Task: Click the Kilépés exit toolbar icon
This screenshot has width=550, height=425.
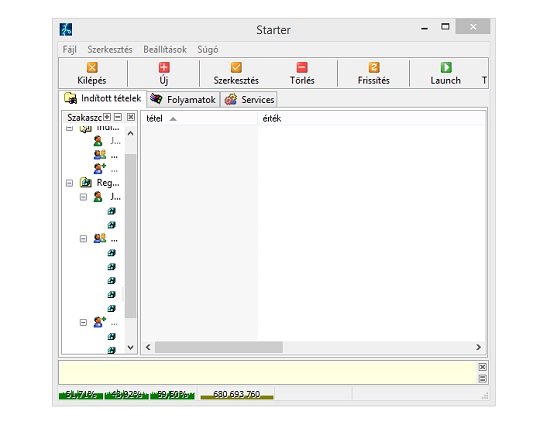Action: coord(92,67)
